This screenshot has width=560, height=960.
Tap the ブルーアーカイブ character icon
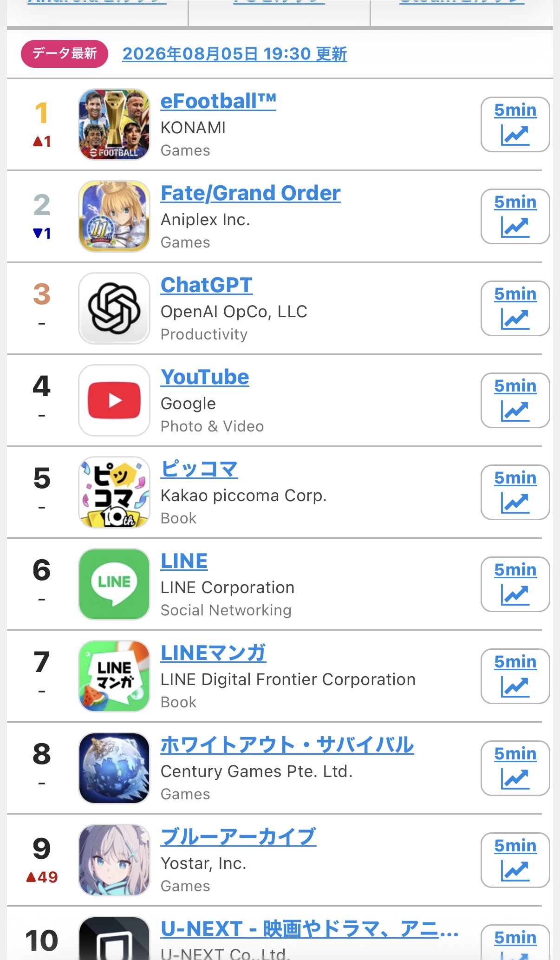114,860
